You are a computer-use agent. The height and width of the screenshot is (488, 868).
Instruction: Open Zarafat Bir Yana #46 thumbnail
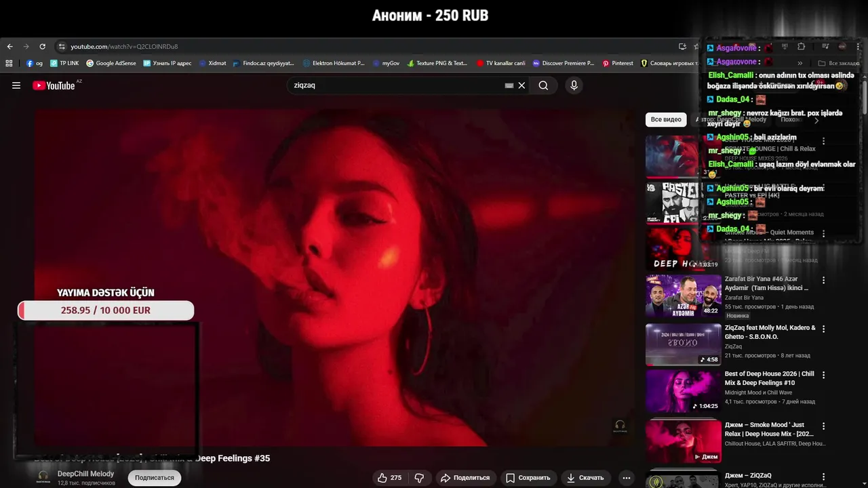(x=683, y=296)
